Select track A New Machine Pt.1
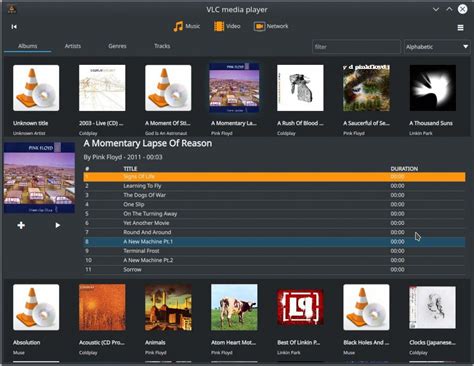This screenshot has width=474, height=366. click(274, 242)
